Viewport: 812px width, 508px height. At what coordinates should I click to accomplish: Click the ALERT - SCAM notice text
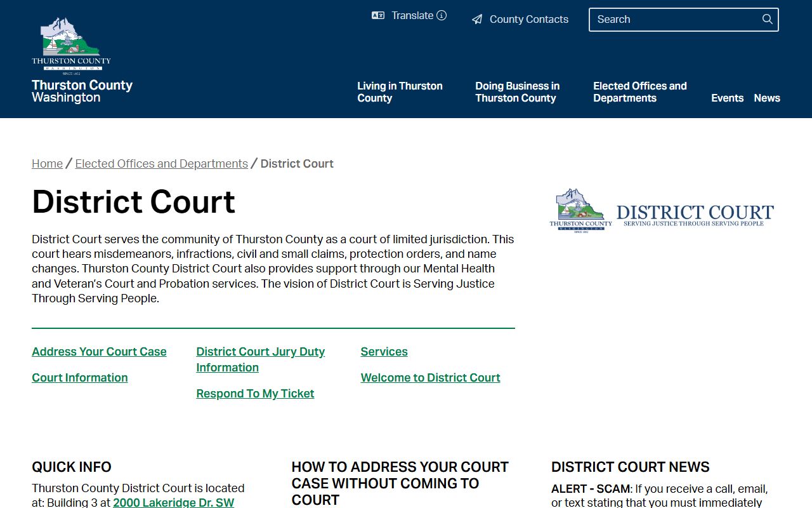(660, 496)
